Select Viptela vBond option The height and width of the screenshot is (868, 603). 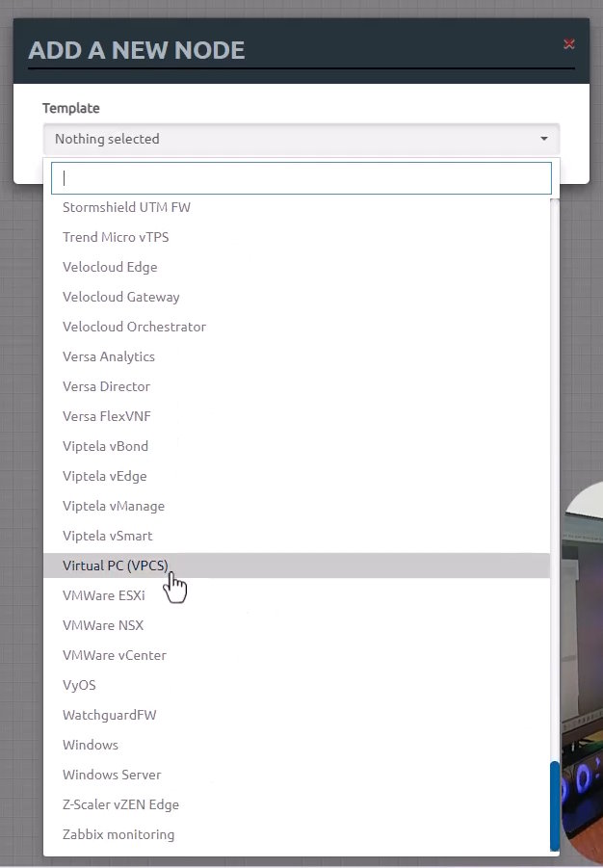(297, 447)
